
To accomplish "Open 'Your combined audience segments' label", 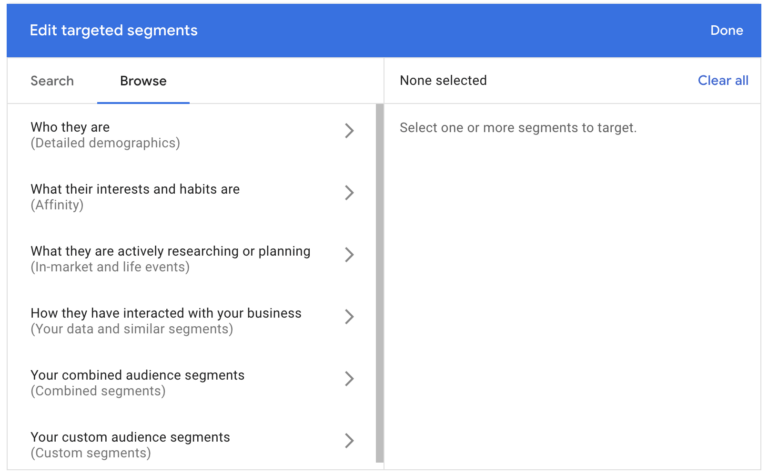I will (137, 375).
